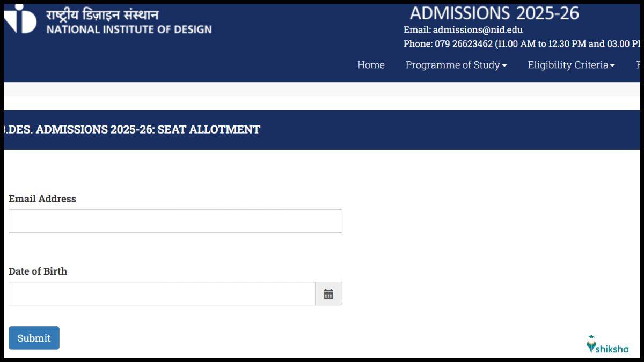
Task: Click the Email Address label
Action: click(43, 198)
